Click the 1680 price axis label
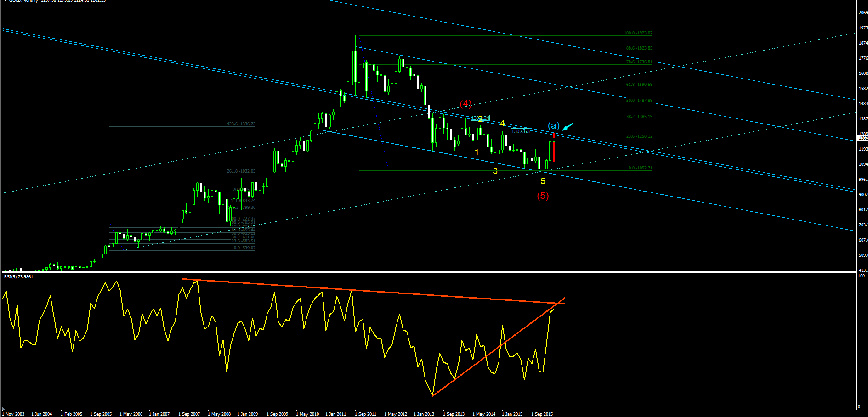The width and height of the screenshot is (868, 417). [863, 73]
